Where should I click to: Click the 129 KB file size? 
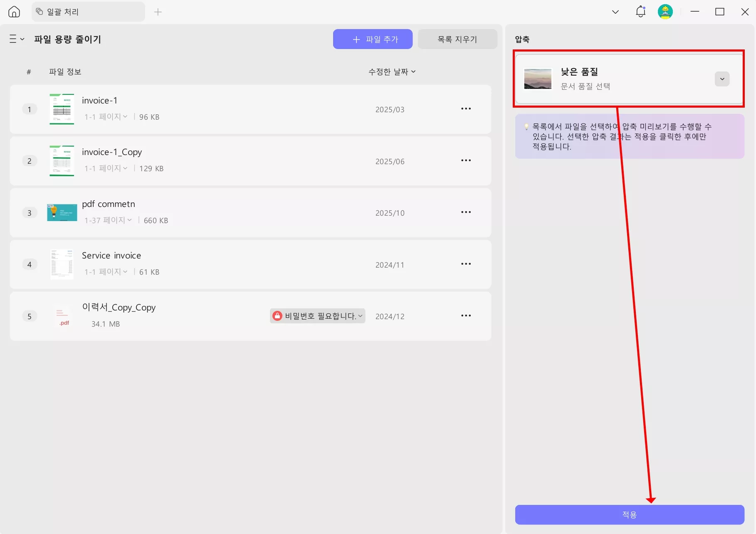tap(151, 169)
